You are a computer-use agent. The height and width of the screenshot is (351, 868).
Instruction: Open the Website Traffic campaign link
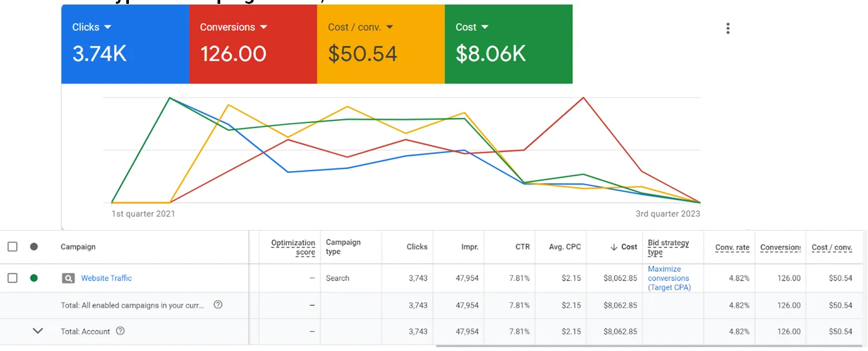[x=106, y=278]
